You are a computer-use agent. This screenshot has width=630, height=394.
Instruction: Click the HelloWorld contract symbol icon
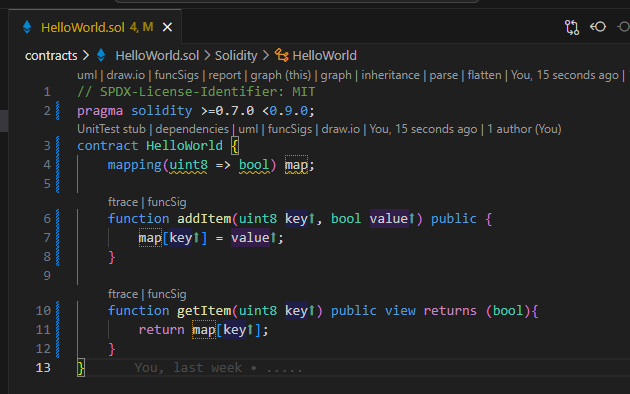(x=281, y=55)
